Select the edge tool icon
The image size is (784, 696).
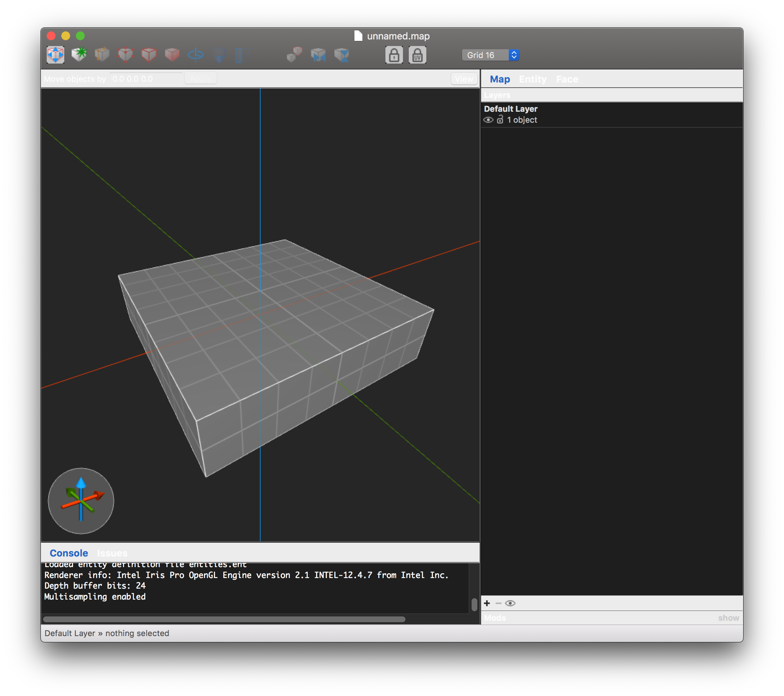pyautogui.click(x=149, y=55)
